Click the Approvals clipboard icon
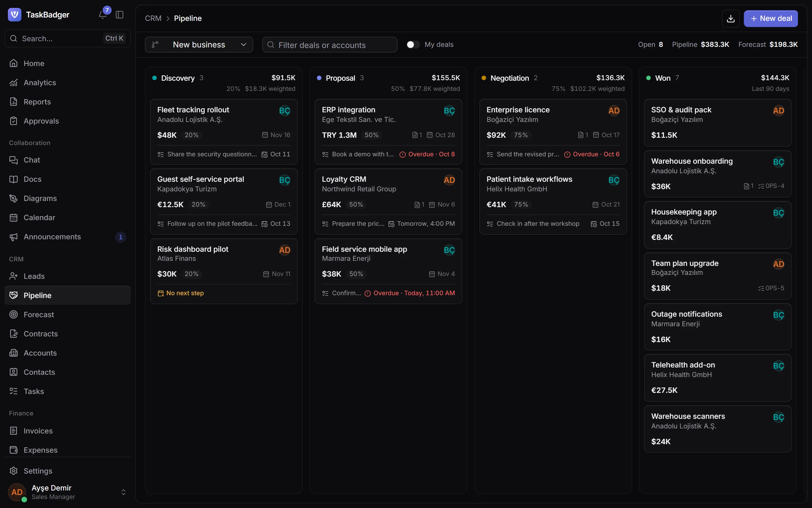Screen dimensions: 812x508 (x=14, y=121)
